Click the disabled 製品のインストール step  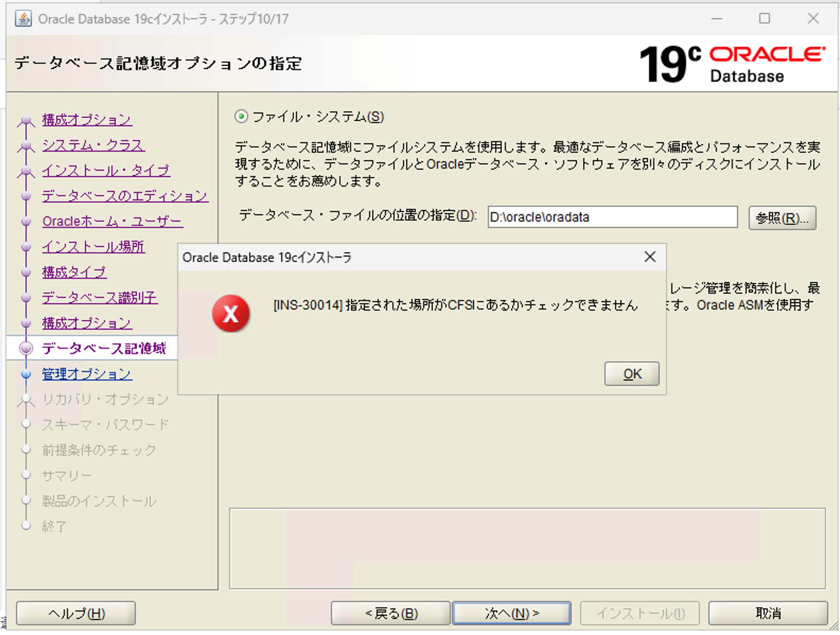pyautogui.click(x=99, y=501)
